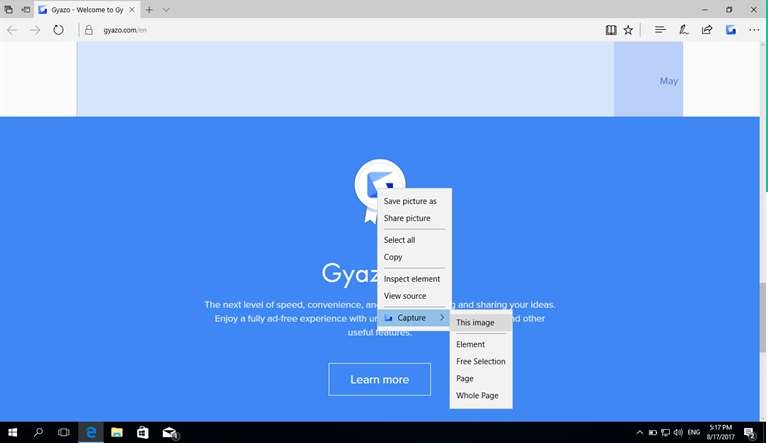Click the browser Back arrow
Image resolution: width=768 pixels, height=443 pixels.
(x=12, y=30)
